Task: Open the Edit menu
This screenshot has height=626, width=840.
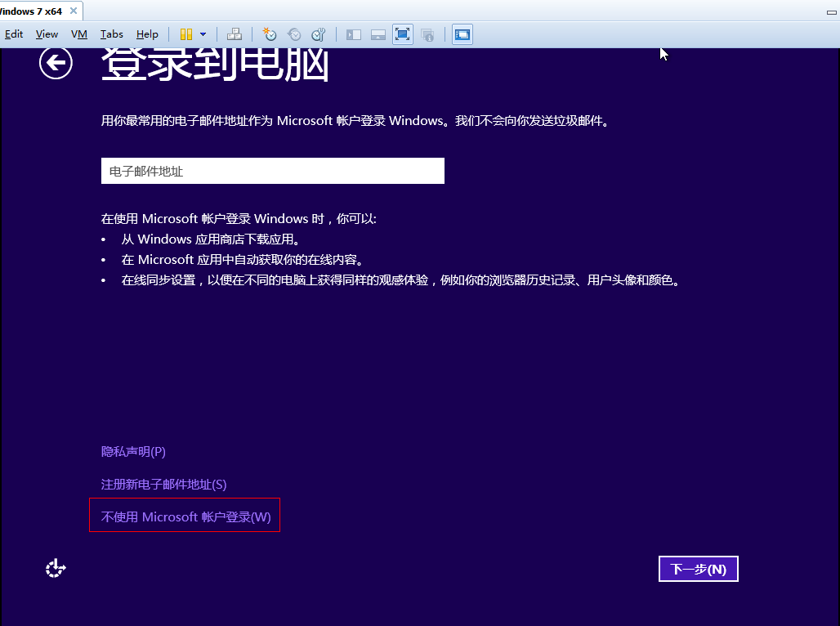Action: pyautogui.click(x=13, y=34)
